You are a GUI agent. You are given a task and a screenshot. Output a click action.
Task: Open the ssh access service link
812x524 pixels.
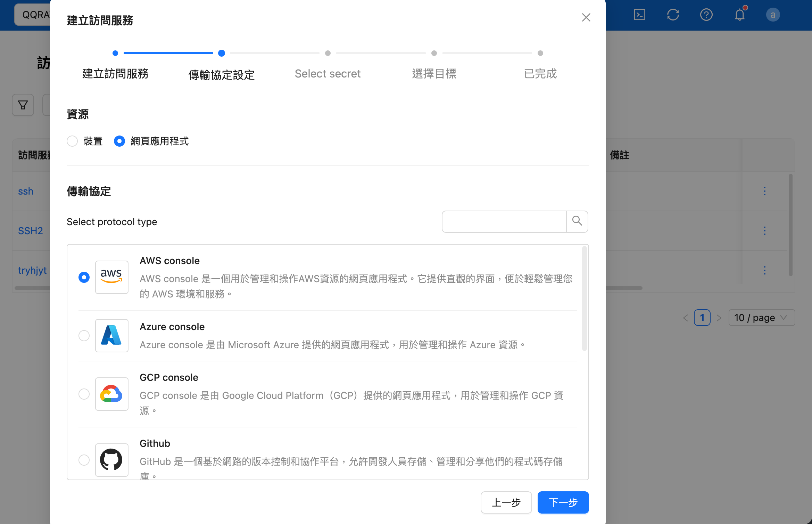tap(26, 191)
